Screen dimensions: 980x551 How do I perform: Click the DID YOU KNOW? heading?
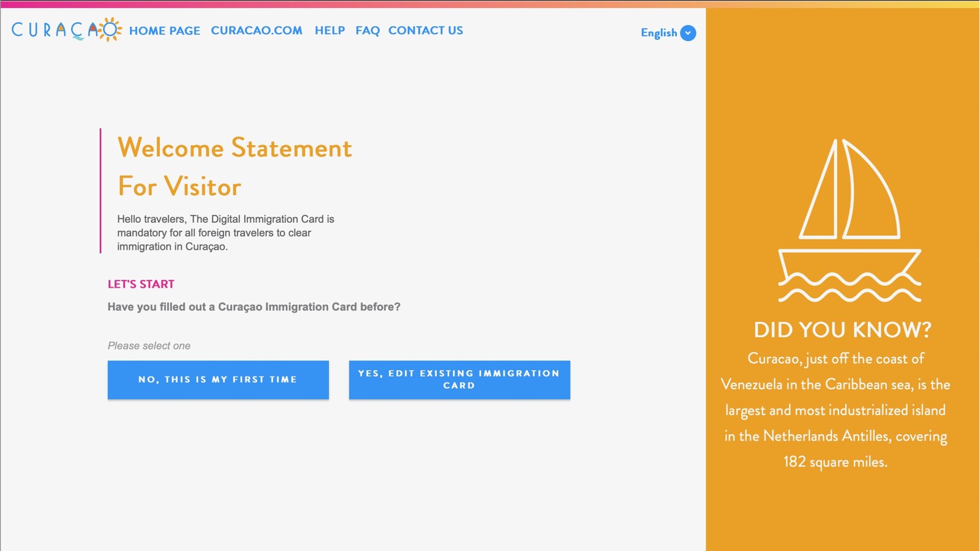tap(843, 329)
